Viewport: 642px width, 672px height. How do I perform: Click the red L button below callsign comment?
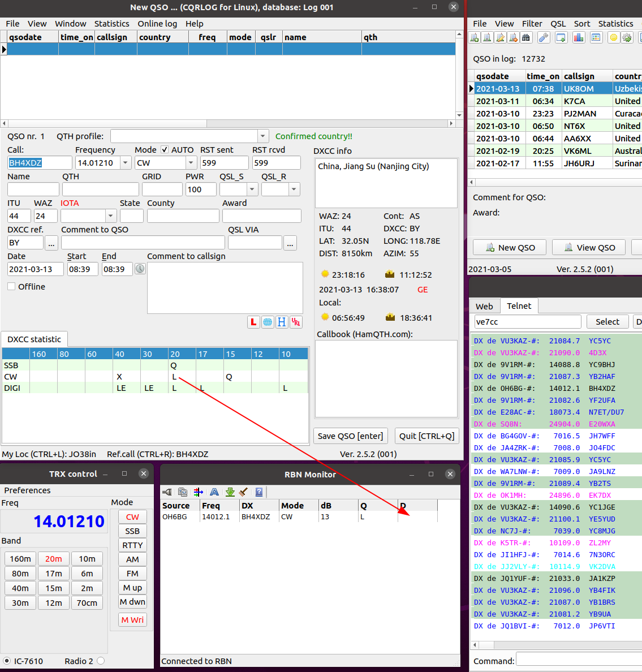253,322
